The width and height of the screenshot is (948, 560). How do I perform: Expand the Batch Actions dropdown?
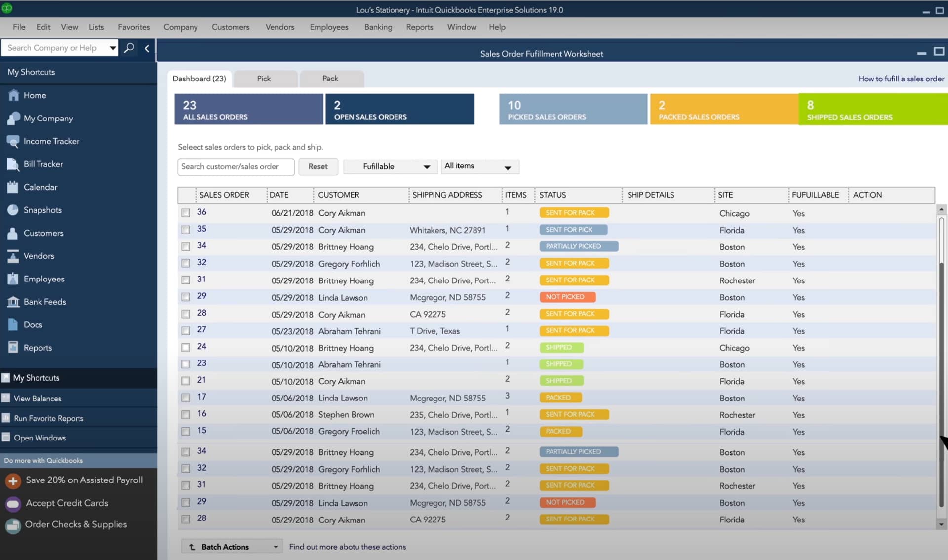[232, 547]
